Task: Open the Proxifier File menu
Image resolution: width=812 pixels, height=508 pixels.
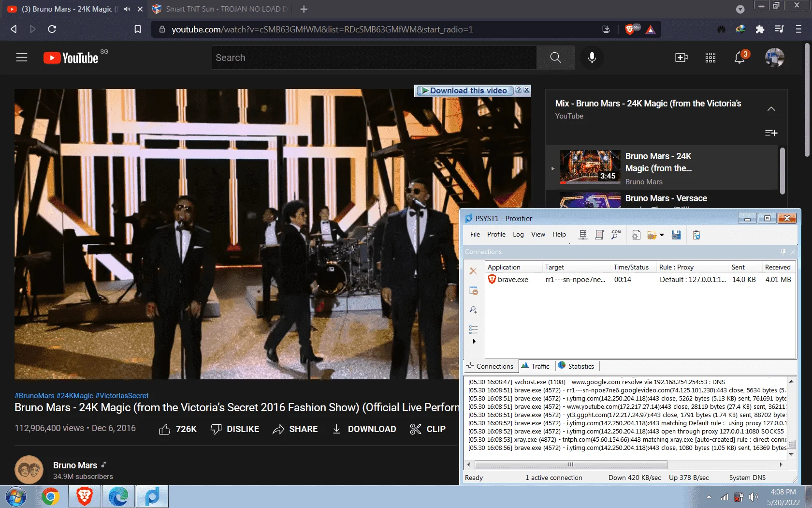Action: coord(475,234)
